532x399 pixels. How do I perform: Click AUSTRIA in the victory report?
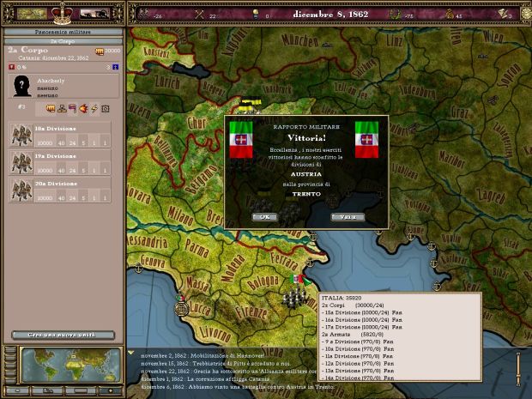click(306, 174)
